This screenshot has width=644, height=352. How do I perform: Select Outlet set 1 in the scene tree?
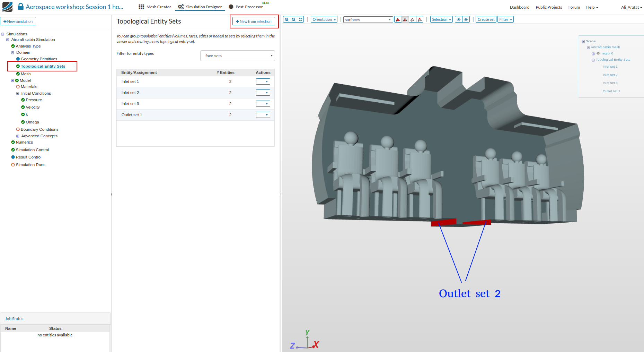point(611,91)
